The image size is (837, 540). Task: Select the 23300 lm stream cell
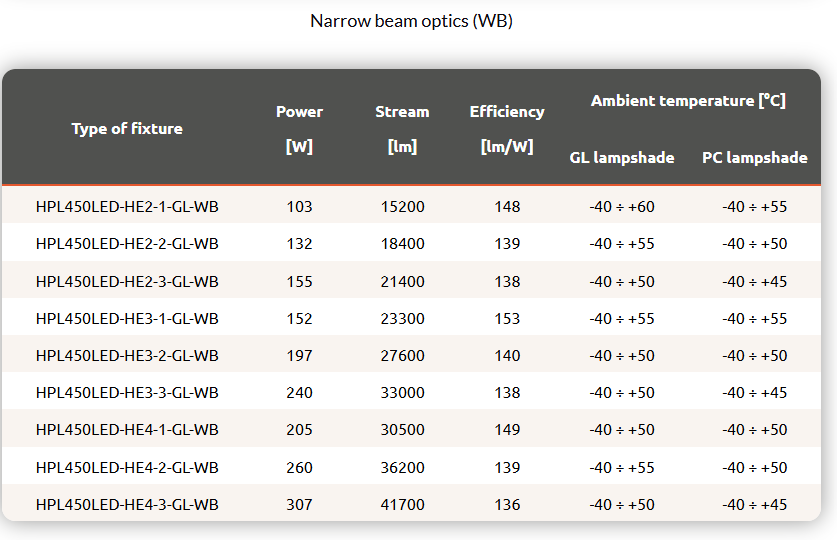402,319
